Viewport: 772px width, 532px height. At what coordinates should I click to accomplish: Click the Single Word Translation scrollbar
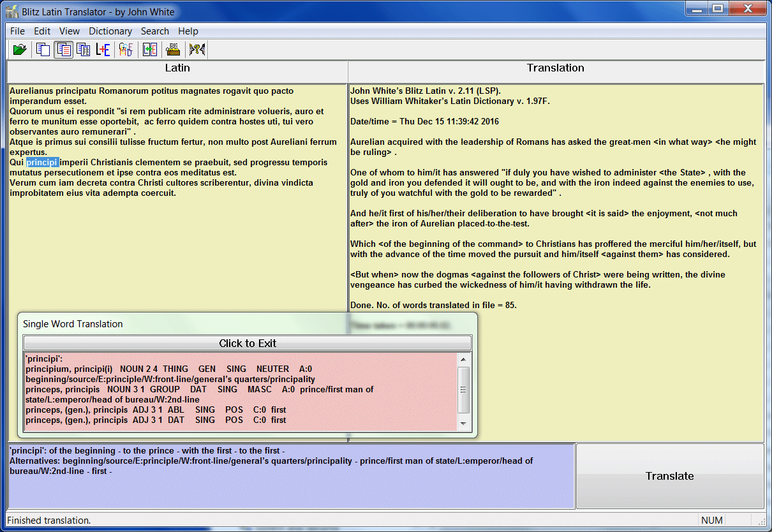point(464,389)
